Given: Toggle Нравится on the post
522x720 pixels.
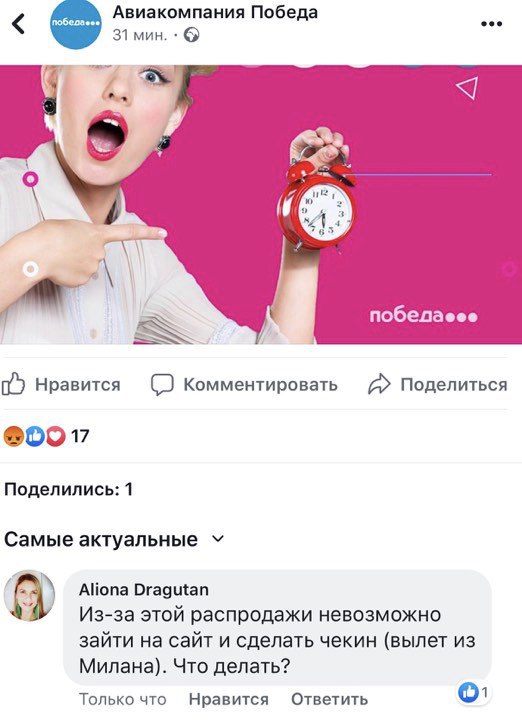Looking at the screenshot, I should [61, 384].
